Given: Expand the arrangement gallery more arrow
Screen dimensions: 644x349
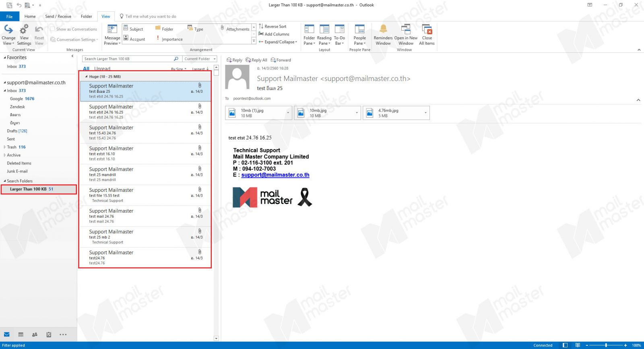Looking at the screenshot, I should click(254, 41).
